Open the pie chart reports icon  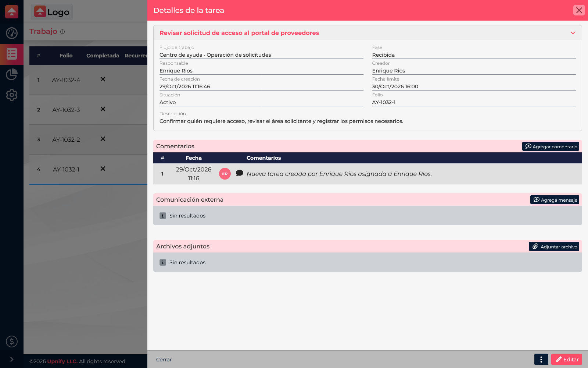pos(12,74)
